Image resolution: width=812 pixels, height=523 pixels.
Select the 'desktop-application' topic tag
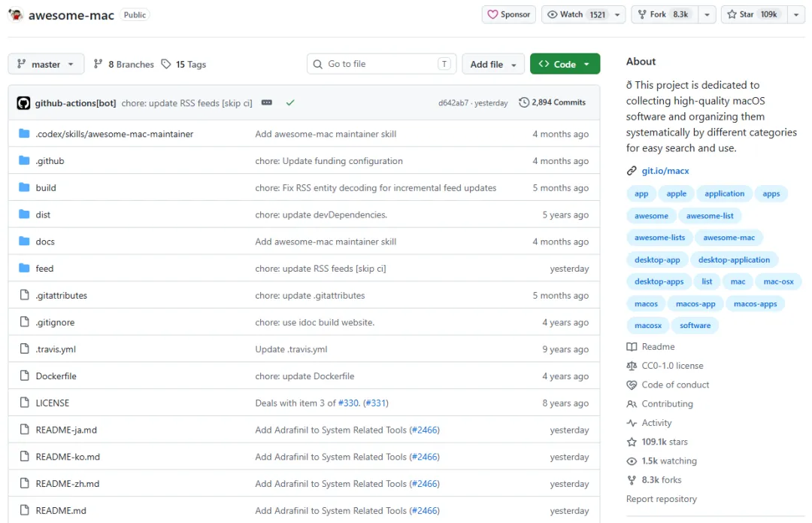(x=734, y=260)
